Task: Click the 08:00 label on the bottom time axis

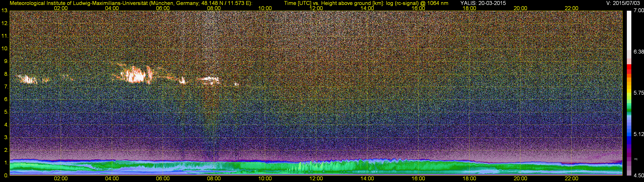Action: (x=214, y=179)
